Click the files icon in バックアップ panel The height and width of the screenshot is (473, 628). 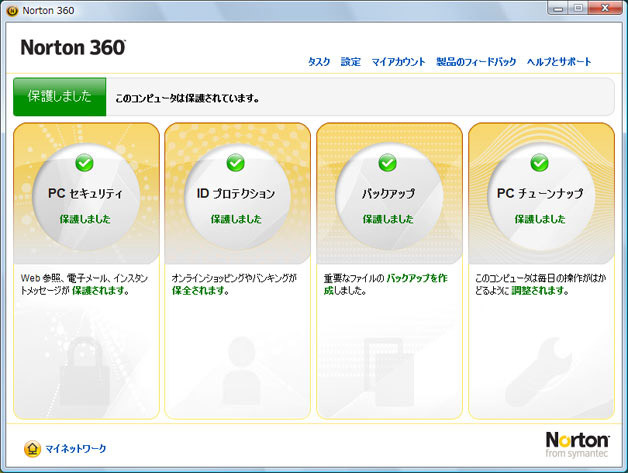(388, 372)
